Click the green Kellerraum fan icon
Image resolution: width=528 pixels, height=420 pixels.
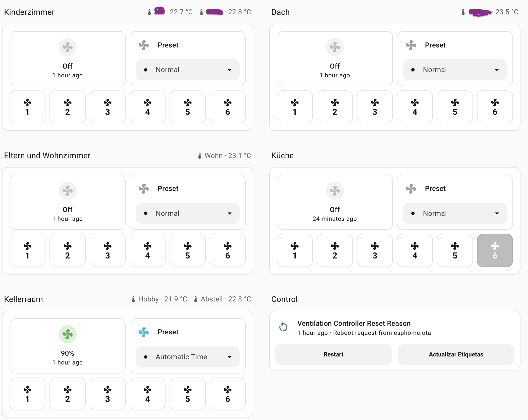pos(67,334)
